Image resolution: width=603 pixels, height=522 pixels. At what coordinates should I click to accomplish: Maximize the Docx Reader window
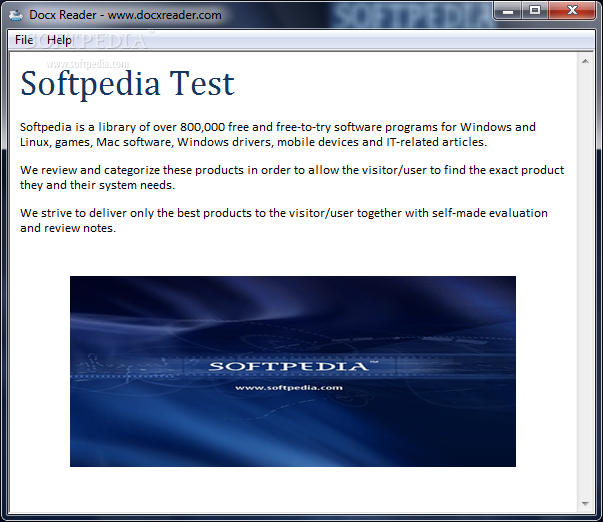click(x=535, y=11)
